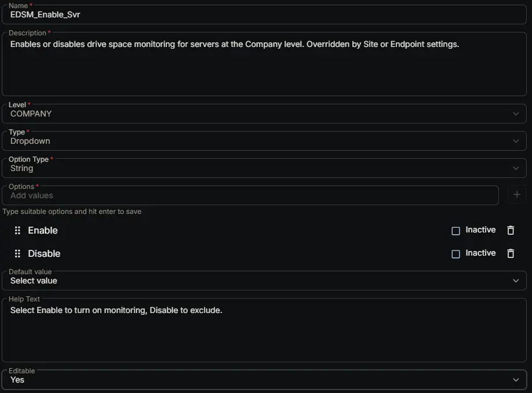Click 'Type suitable options and hit enter' hint

pyautogui.click(x=72, y=212)
